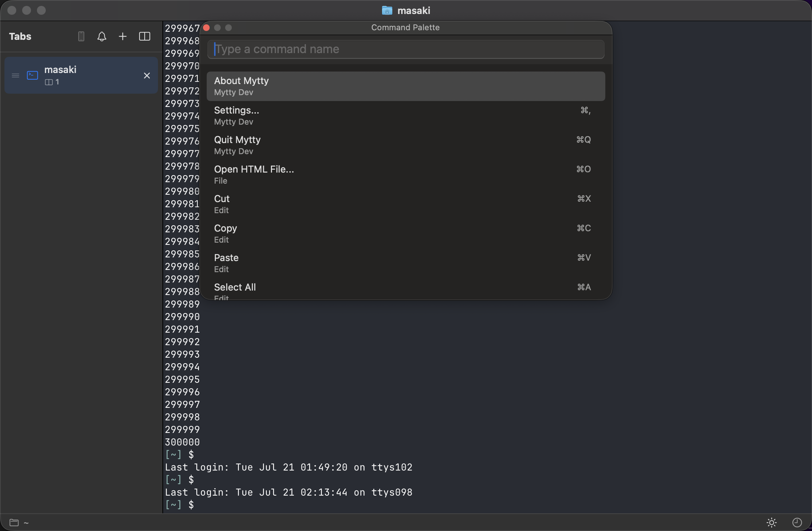Image resolution: width=812 pixels, height=531 pixels.
Task: Close the Command Palette with red button
Action: pyautogui.click(x=207, y=28)
